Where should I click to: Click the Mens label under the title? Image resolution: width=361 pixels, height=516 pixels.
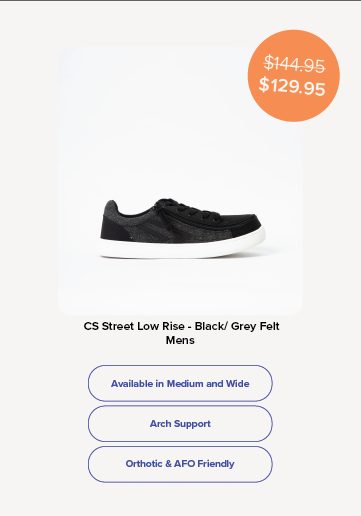tap(180, 340)
